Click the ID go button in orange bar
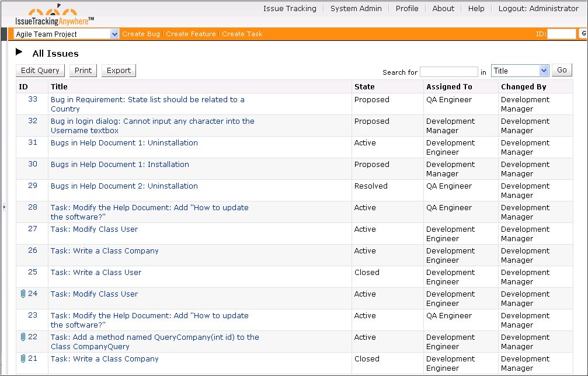This screenshot has width=588, height=376. (583, 34)
